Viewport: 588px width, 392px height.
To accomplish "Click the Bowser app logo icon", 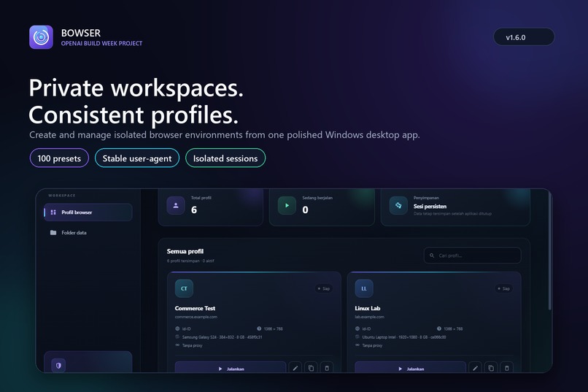I will point(42,37).
